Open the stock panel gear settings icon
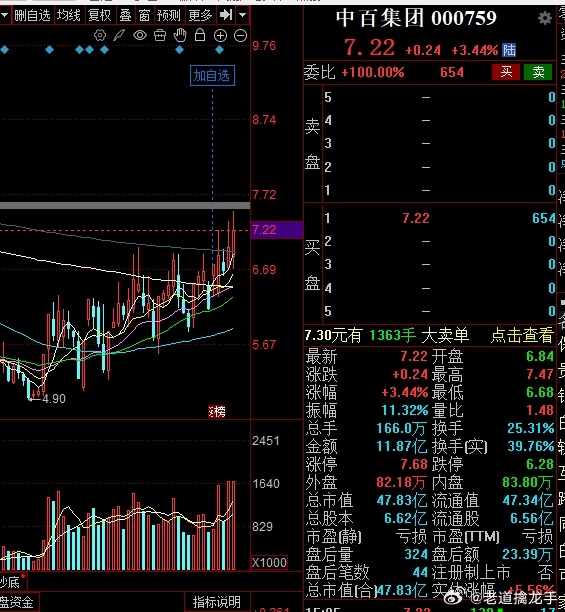Screen dimensions: 565x612 tap(544, 18)
